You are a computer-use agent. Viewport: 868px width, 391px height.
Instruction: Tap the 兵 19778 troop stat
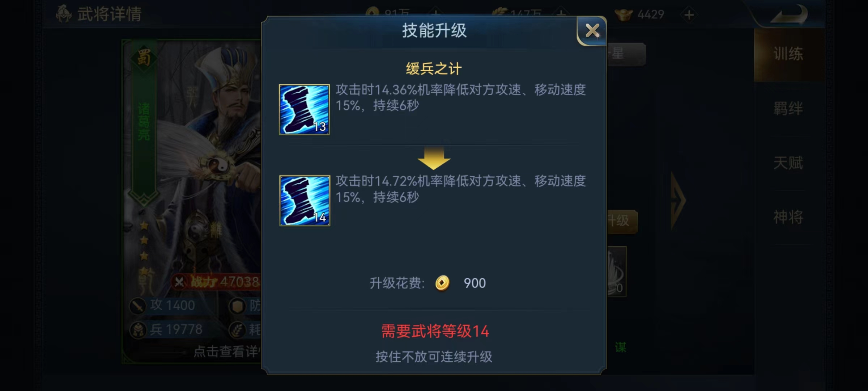pos(166,329)
